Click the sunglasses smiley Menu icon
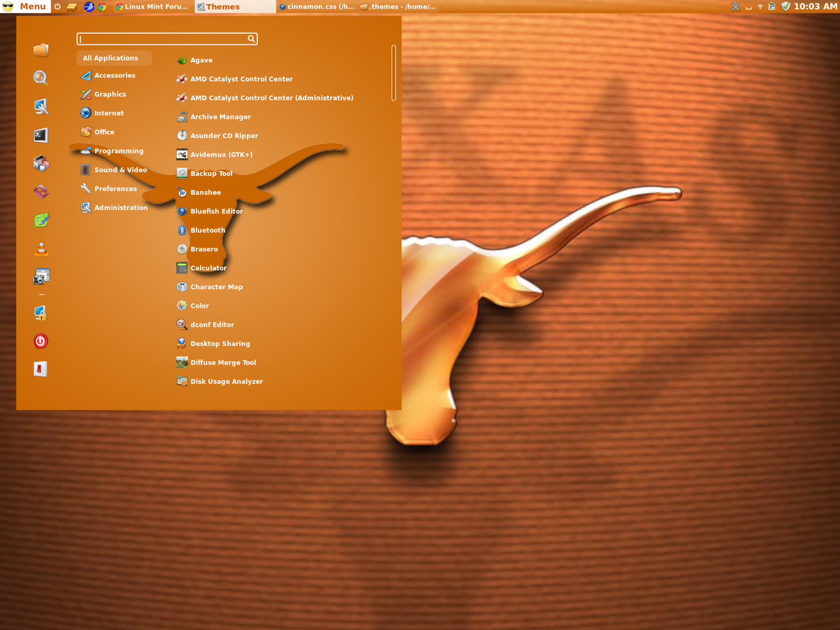Image resolution: width=840 pixels, height=630 pixels. 8,6
